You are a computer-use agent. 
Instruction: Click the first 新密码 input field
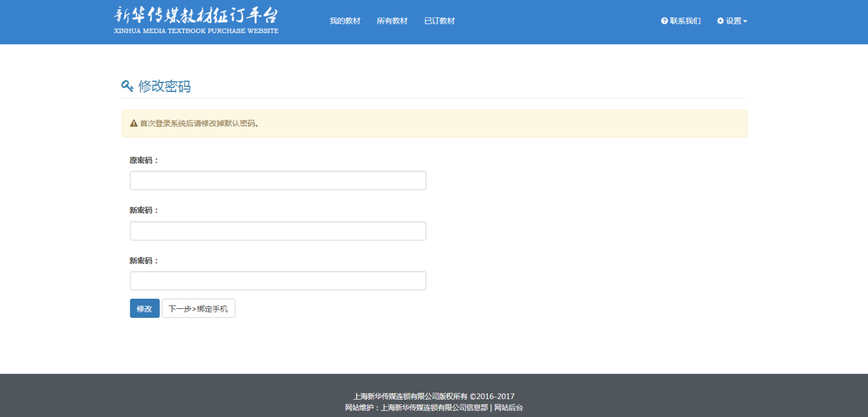[x=278, y=231]
